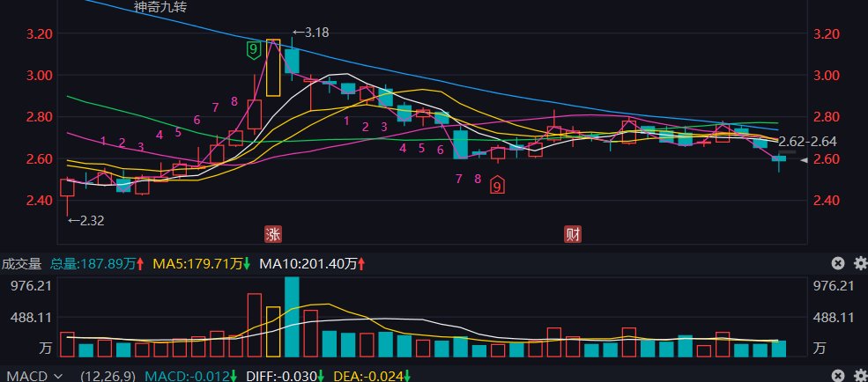868x382 pixels.
Task: Select the tallest teal volume bar
Action: (292, 317)
